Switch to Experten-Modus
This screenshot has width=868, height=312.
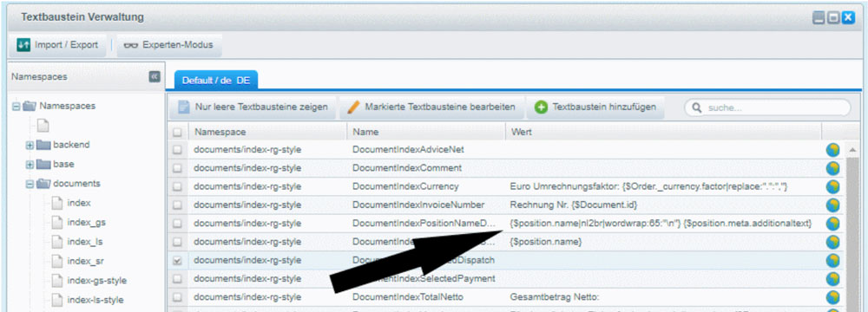[x=169, y=45]
